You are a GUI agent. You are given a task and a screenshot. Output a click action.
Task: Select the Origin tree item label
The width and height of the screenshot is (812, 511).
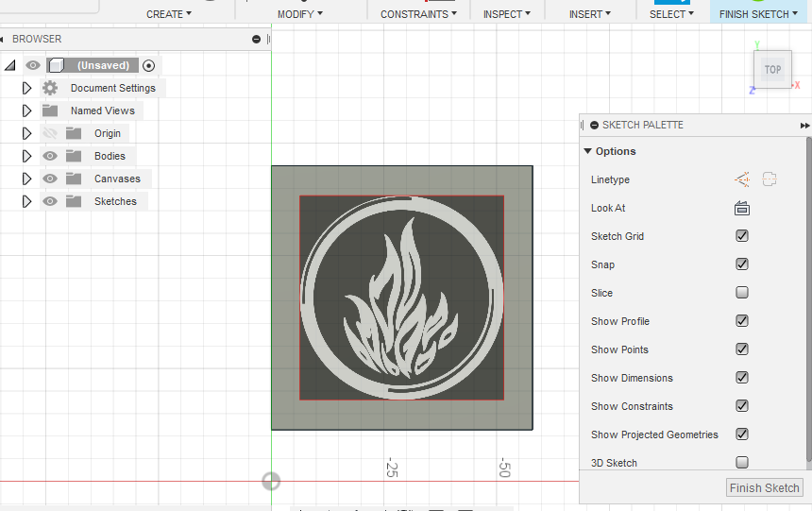(x=108, y=133)
